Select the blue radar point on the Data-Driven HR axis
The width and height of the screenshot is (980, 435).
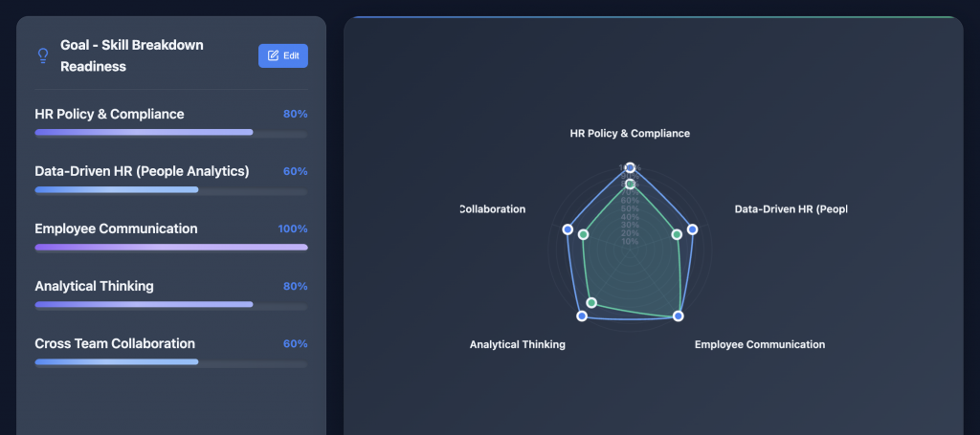pos(692,229)
